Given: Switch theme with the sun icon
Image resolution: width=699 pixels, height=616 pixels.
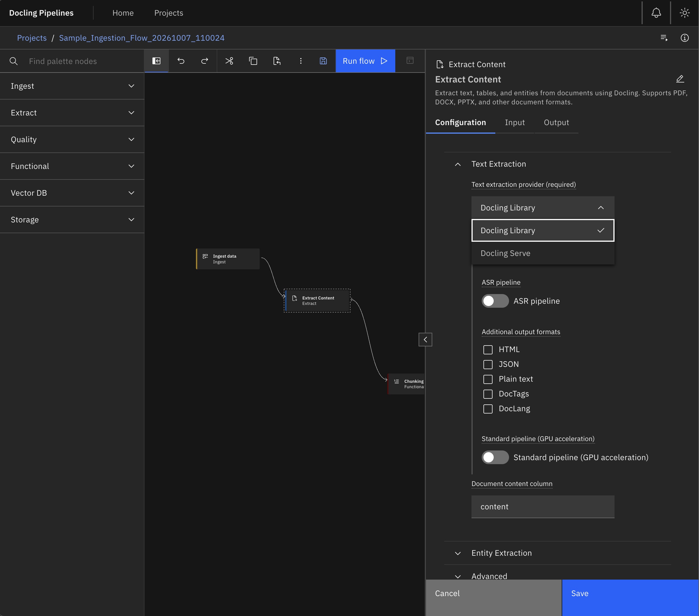Looking at the screenshot, I should tap(684, 13).
